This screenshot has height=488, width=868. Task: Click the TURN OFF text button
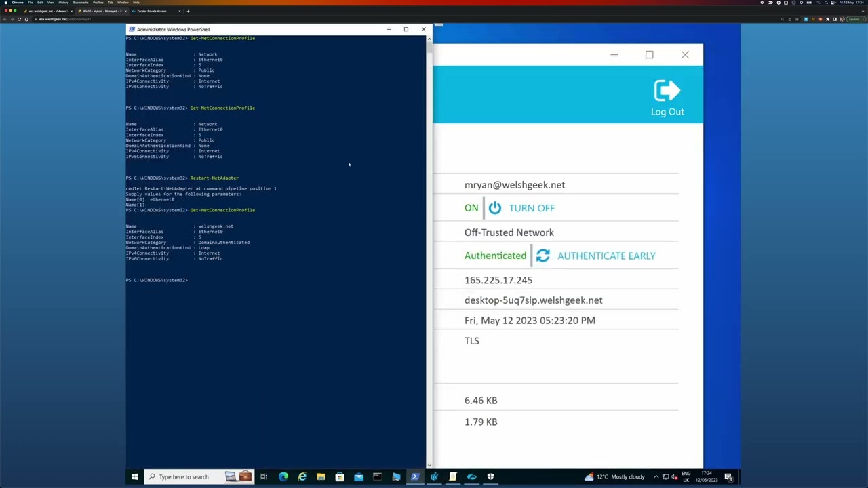click(532, 208)
